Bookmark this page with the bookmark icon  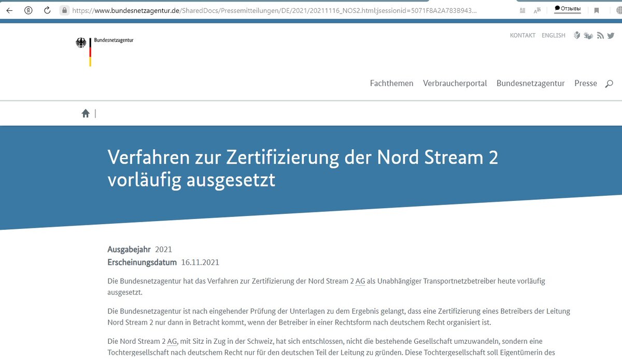pyautogui.click(x=597, y=10)
